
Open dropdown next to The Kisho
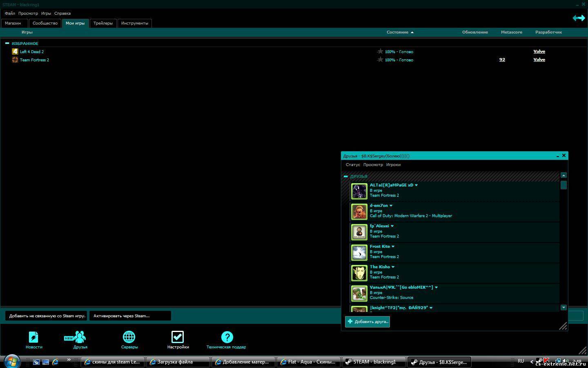click(x=393, y=267)
